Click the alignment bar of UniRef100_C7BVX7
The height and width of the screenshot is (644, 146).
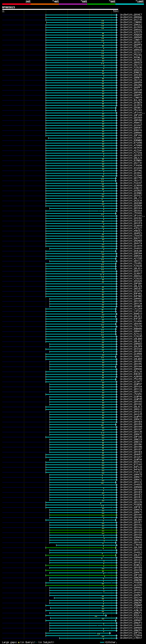[x=88, y=638]
